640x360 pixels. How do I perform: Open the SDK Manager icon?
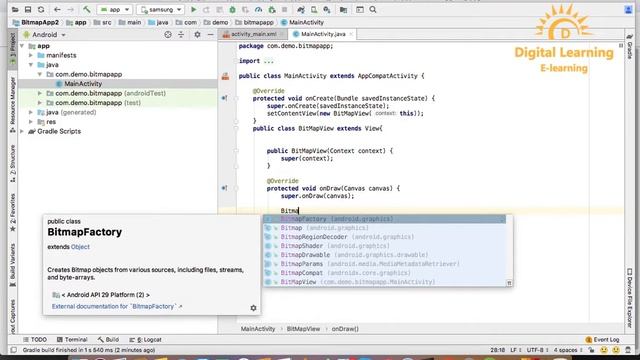(x=327, y=9)
